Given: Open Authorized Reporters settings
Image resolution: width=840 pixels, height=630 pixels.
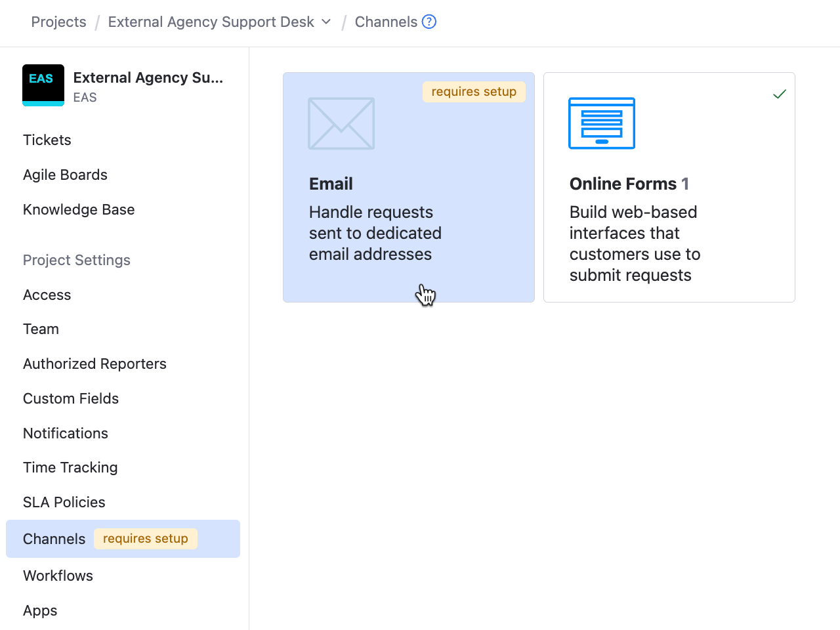Looking at the screenshot, I should 94,364.
